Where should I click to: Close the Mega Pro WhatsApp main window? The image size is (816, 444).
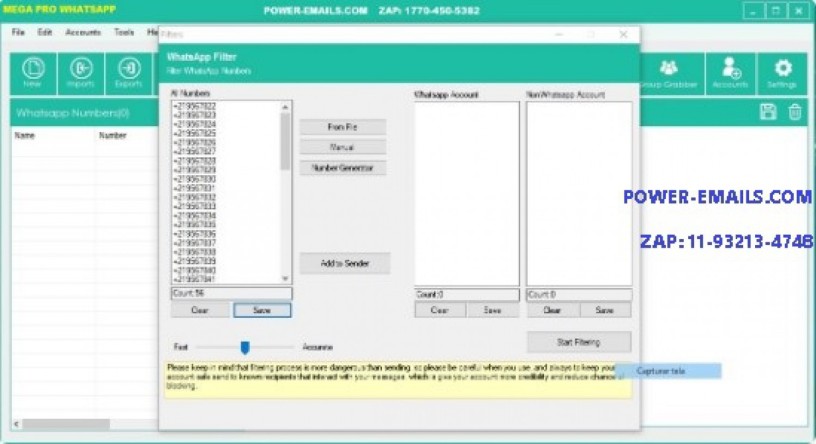coord(799,10)
